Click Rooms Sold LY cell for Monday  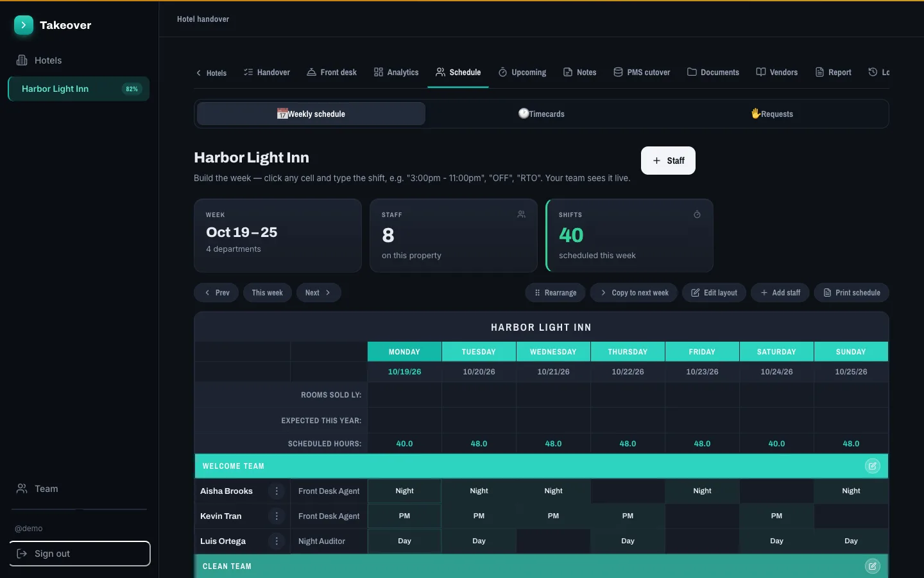404,395
